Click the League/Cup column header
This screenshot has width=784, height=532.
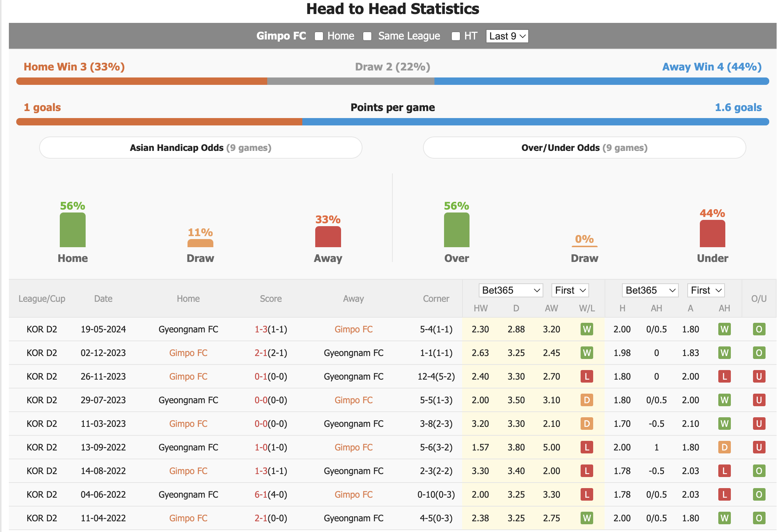[42, 298]
